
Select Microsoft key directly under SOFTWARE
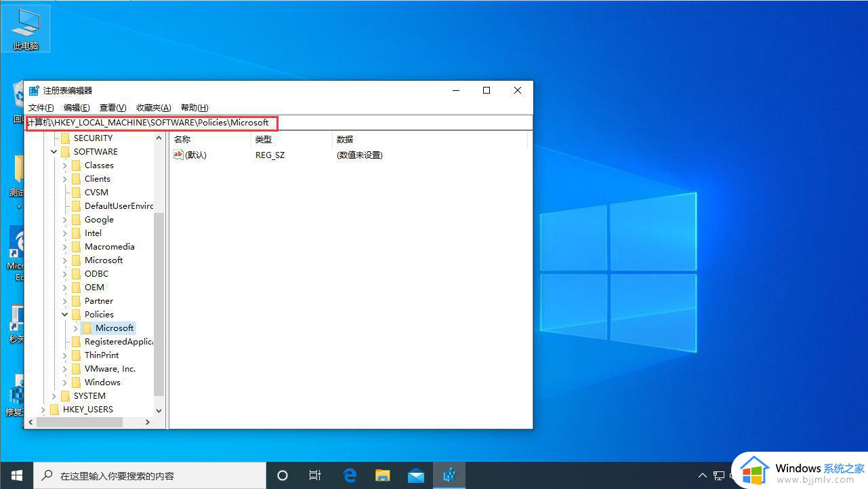pyautogui.click(x=104, y=260)
